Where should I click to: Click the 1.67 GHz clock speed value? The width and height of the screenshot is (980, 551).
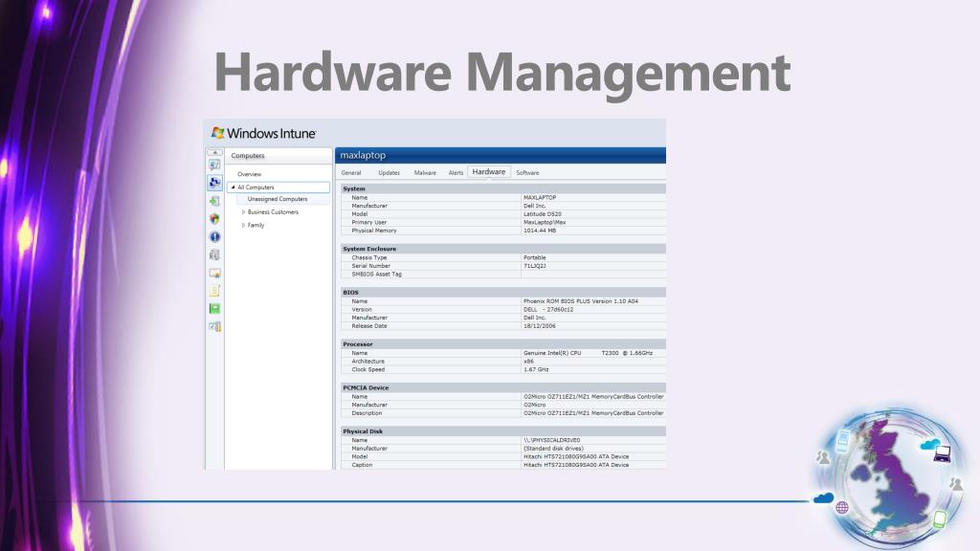[x=536, y=370]
